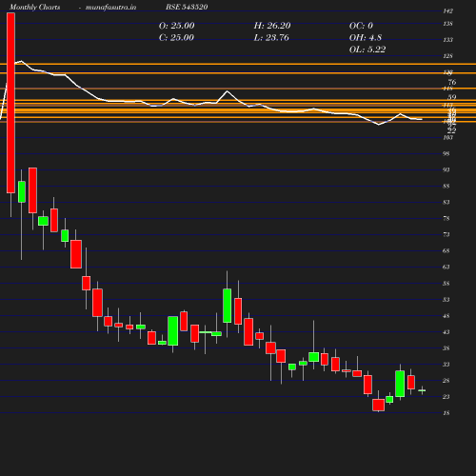
Task: Click the 98 price axis label
Action: [446, 153]
